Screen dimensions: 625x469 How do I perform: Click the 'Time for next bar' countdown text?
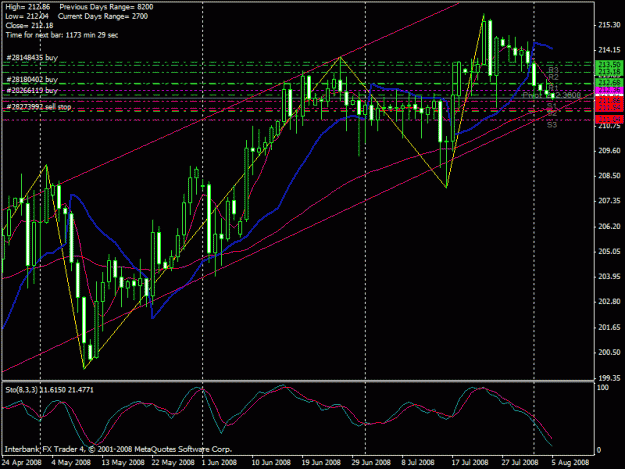(62, 35)
